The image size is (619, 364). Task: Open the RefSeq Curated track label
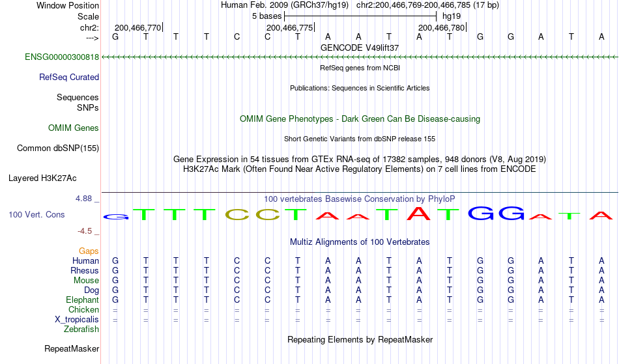click(68, 77)
